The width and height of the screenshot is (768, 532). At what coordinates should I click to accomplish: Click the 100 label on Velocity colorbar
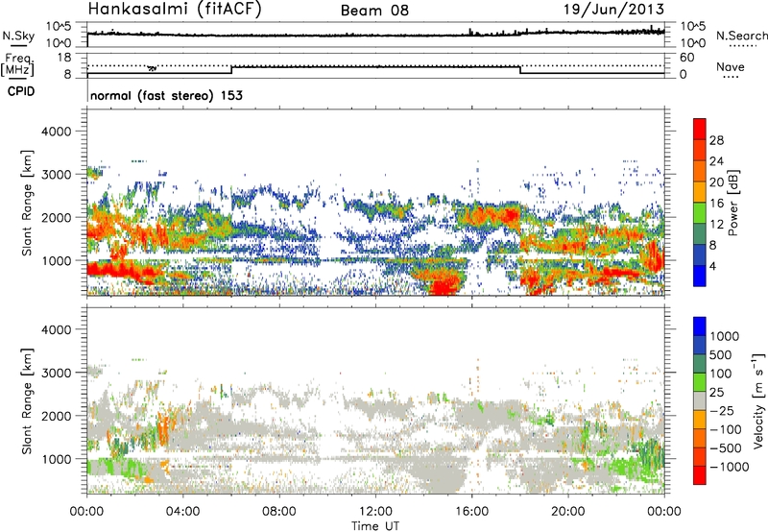point(721,374)
